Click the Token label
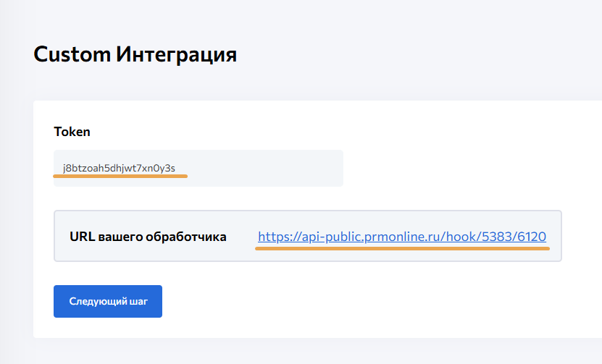The image size is (602, 364). point(72,132)
